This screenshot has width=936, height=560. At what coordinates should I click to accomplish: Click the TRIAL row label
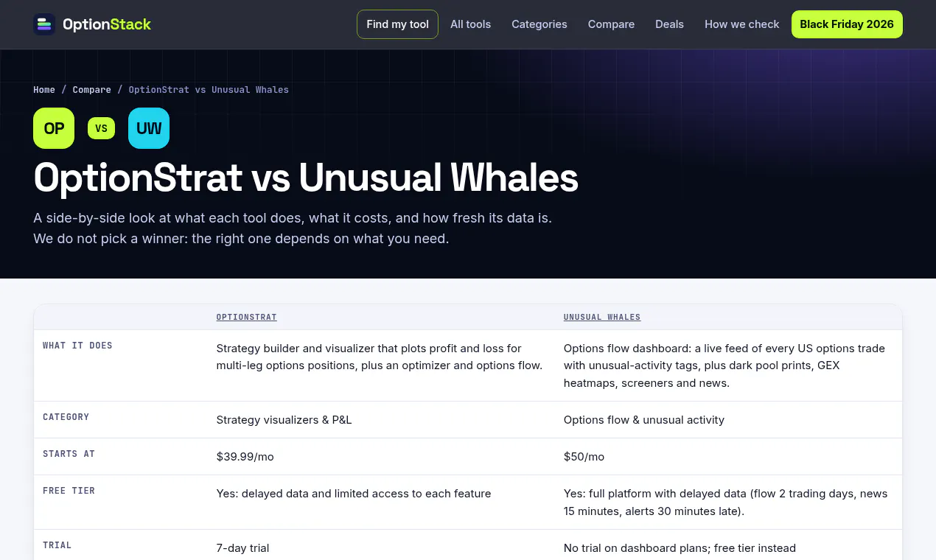click(57, 545)
